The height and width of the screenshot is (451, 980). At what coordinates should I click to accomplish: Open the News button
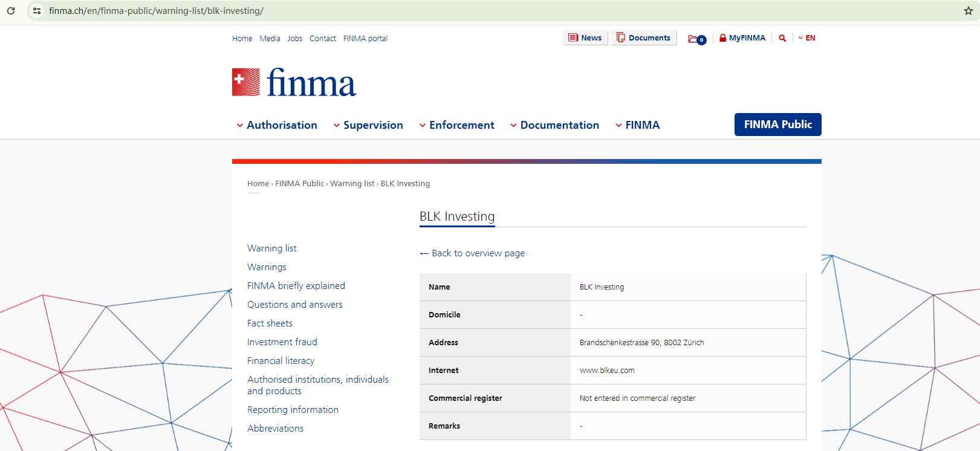pyautogui.click(x=585, y=38)
